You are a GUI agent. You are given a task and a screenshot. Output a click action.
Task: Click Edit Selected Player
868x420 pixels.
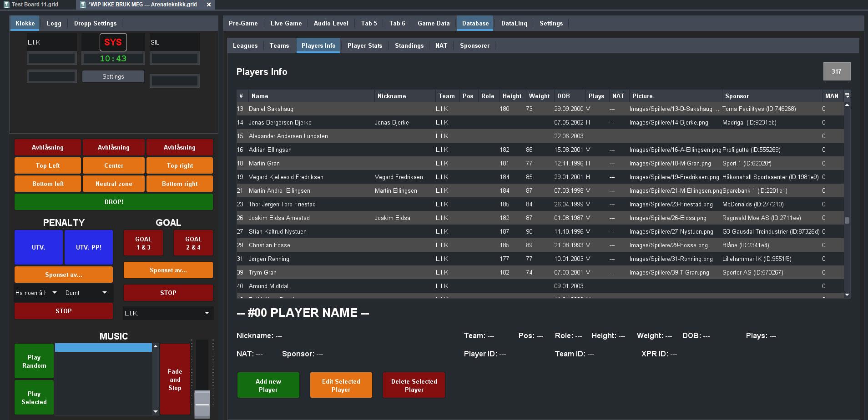pyautogui.click(x=341, y=385)
